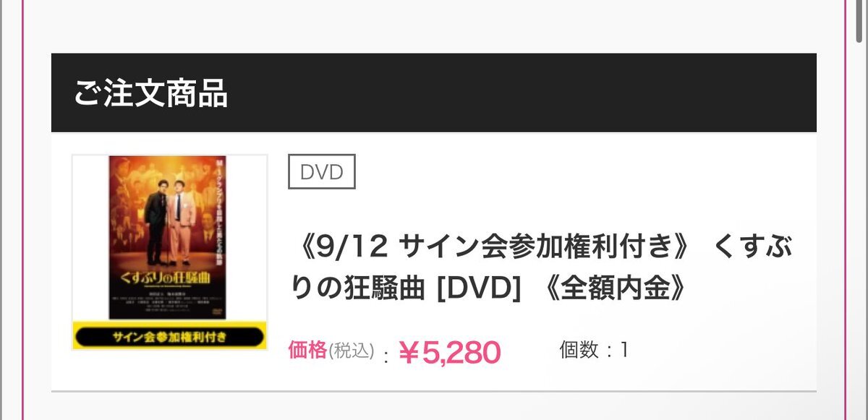
Task: Click the (税込) tax-included note
Action: [352, 351]
